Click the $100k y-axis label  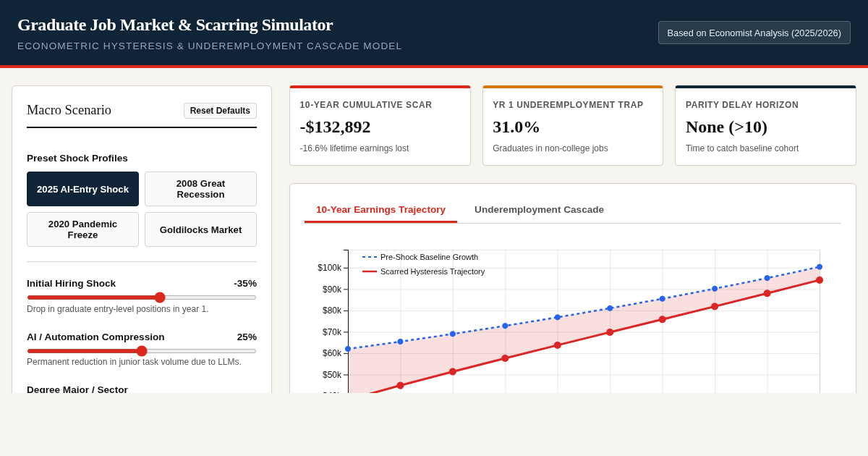click(329, 268)
